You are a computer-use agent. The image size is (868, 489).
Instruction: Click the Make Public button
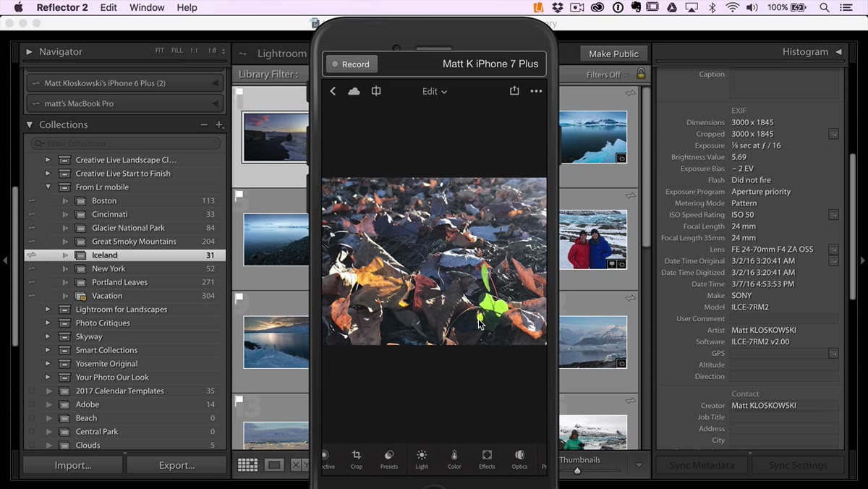(613, 54)
